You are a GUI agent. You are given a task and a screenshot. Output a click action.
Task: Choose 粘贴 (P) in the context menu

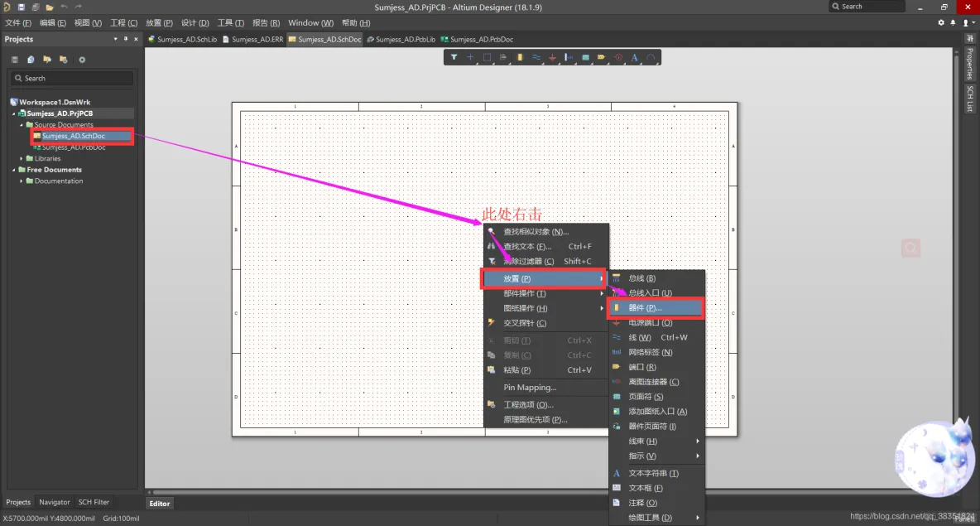[545, 369]
